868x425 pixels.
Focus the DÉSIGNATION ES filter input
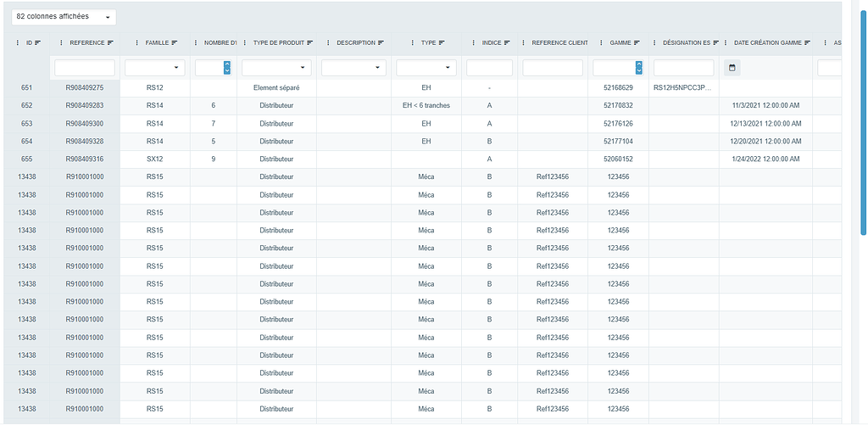[684, 68]
